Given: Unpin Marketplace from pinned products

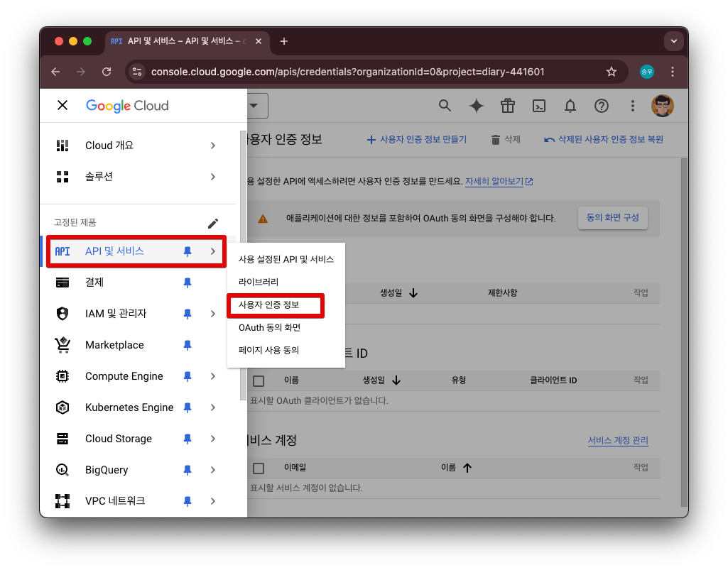Looking at the screenshot, I should pyautogui.click(x=188, y=345).
